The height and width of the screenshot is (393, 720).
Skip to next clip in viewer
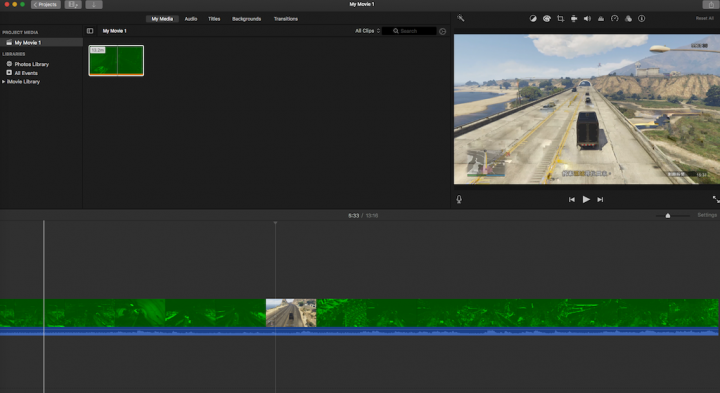coord(600,199)
